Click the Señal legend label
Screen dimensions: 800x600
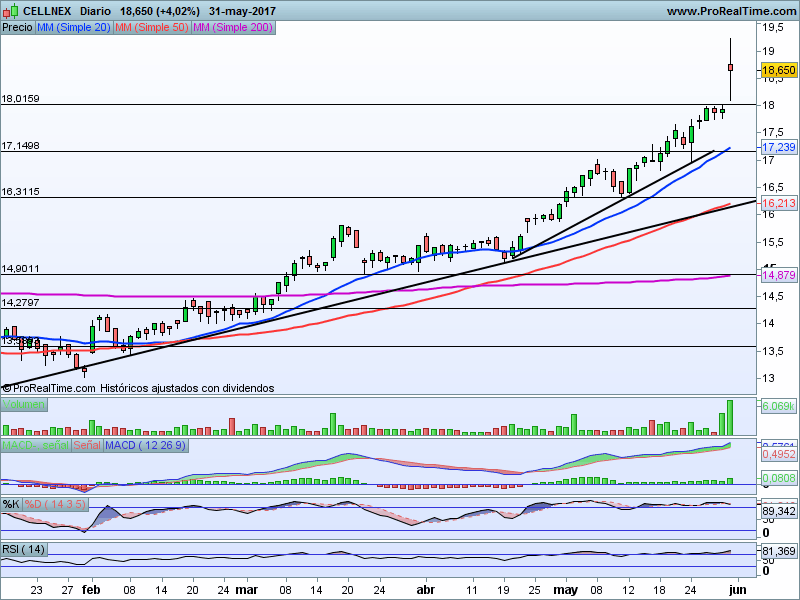(x=87, y=445)
